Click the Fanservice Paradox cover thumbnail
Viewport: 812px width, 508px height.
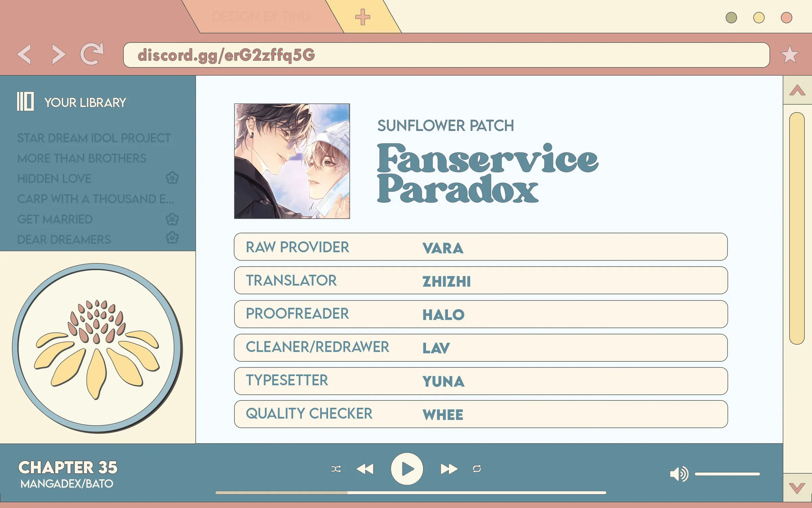[292, 161]
